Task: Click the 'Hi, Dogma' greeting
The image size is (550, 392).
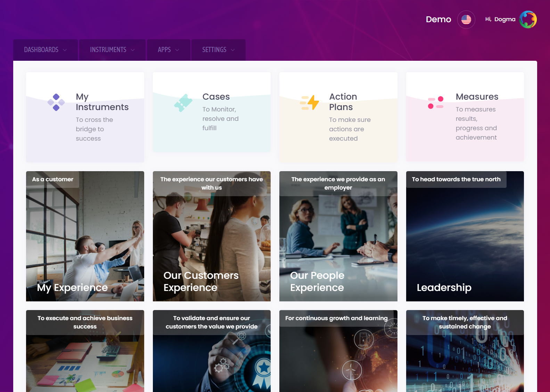Action: coord(500,19)
